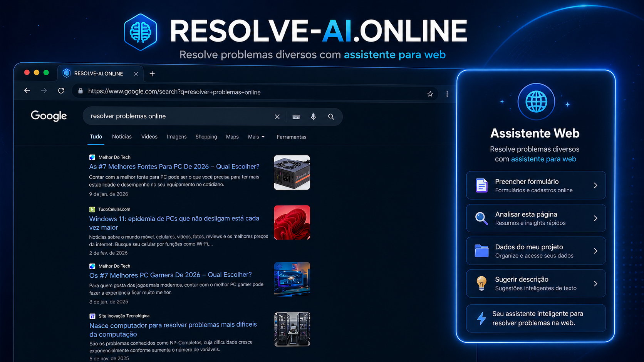Screen dimensions: 644x362
Task: Switch to the Notícias search tab
Action: coord(122,137)
